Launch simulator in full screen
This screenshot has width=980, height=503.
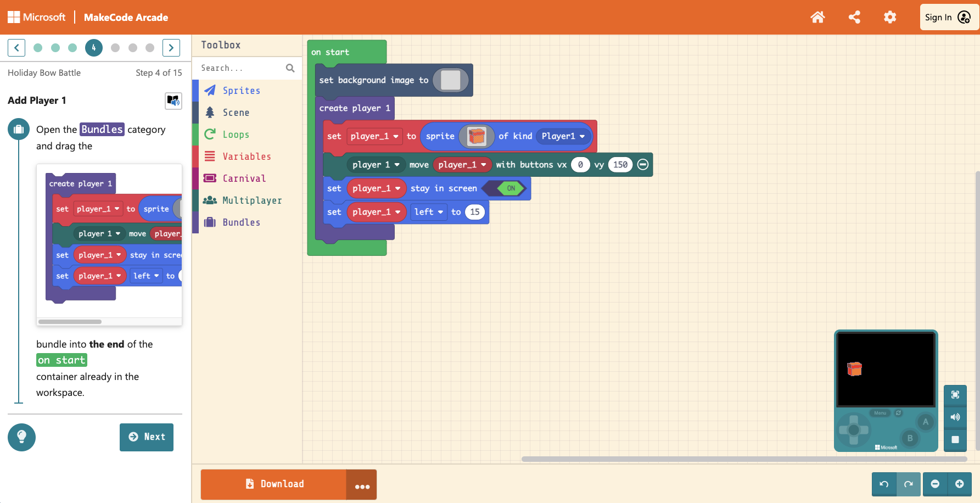(955, 395)
